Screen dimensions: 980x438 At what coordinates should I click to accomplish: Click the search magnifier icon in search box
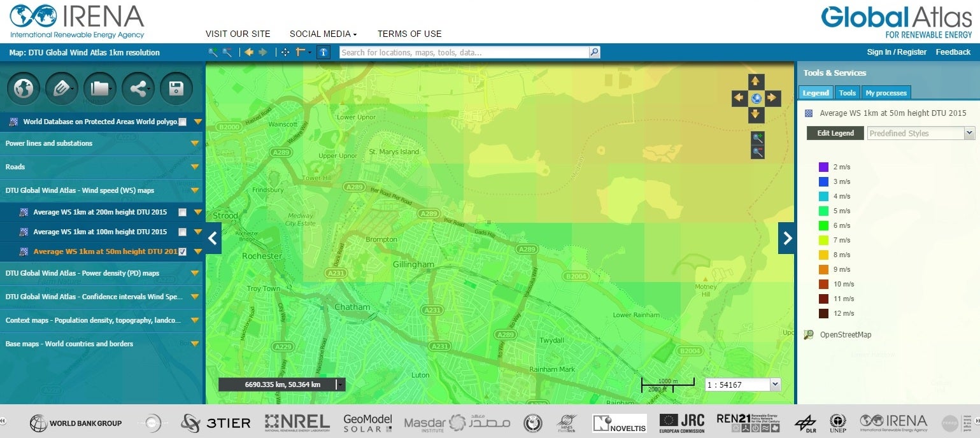594,52
